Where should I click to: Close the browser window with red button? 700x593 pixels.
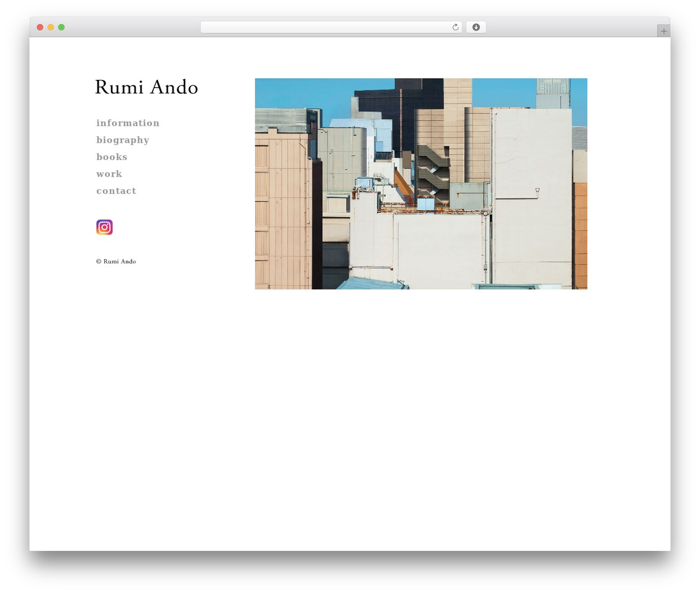[x=40, y=27]
